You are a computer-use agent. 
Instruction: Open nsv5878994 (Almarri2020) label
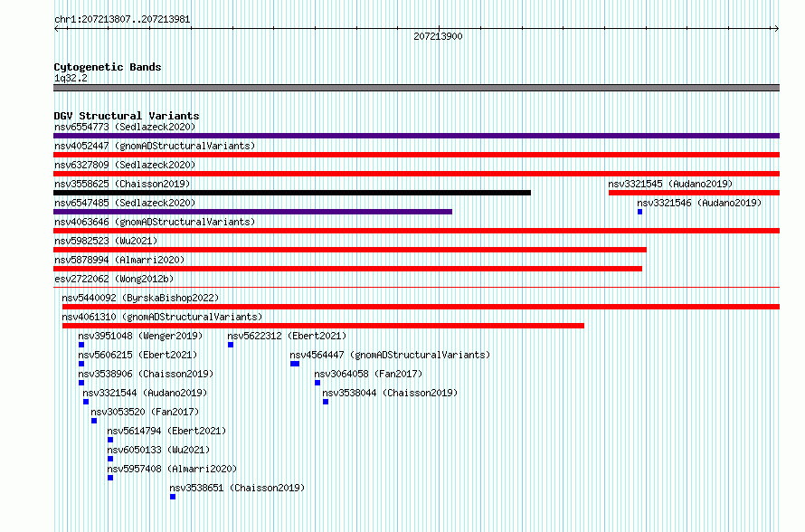[119, 260]
